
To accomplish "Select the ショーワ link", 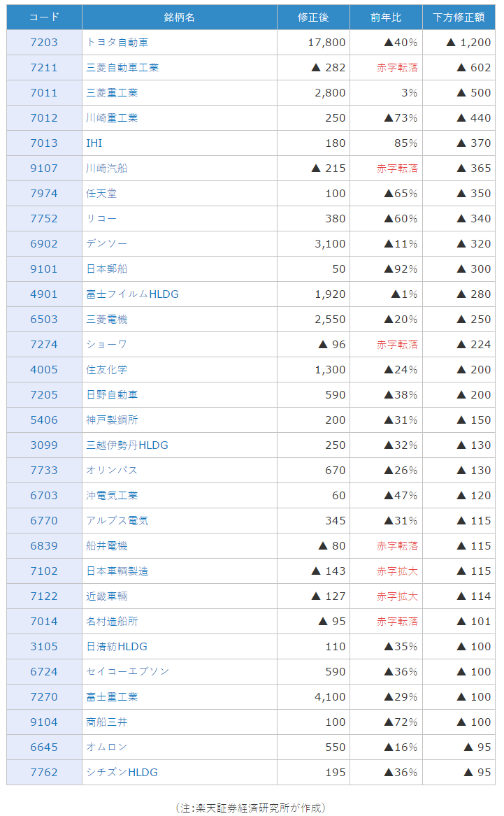I will (107, 345).
